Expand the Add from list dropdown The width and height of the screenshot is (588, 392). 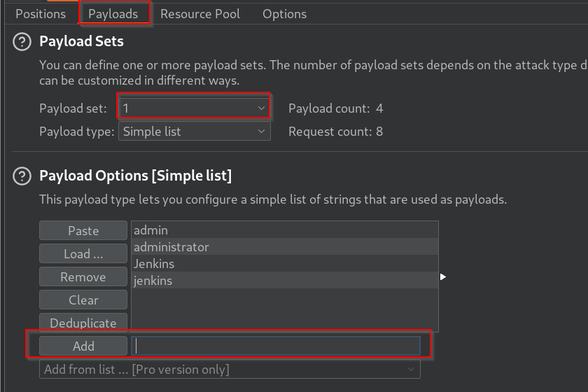click(230, 370)
